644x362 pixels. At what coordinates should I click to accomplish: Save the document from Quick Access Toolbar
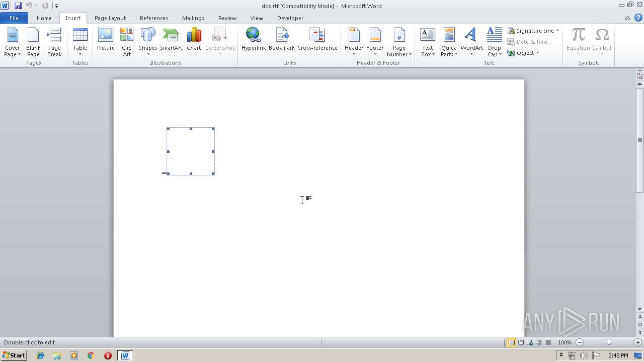coord(18,6)
